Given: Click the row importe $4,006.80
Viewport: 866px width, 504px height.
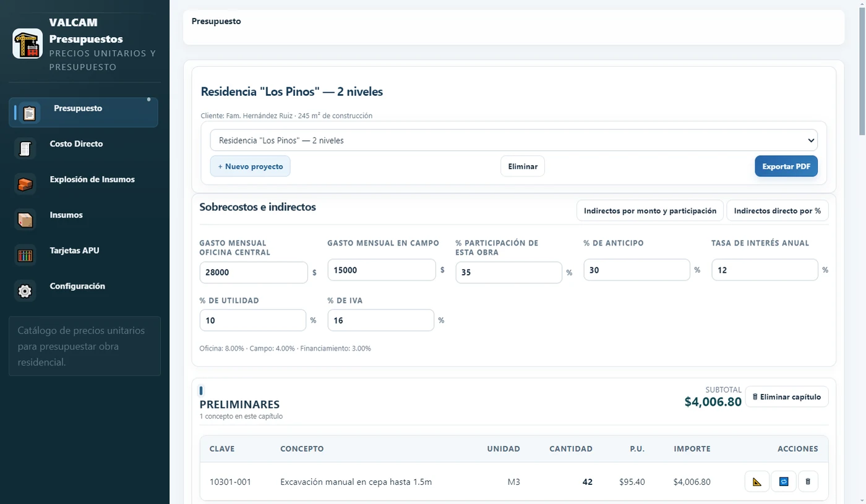Looking at the screenshot, I should coord(692,482).
